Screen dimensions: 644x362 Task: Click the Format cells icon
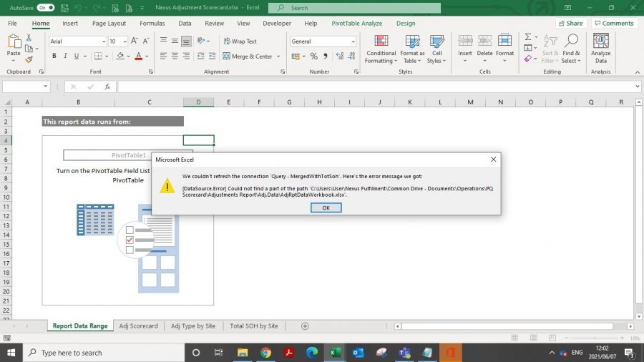[504, 41]
